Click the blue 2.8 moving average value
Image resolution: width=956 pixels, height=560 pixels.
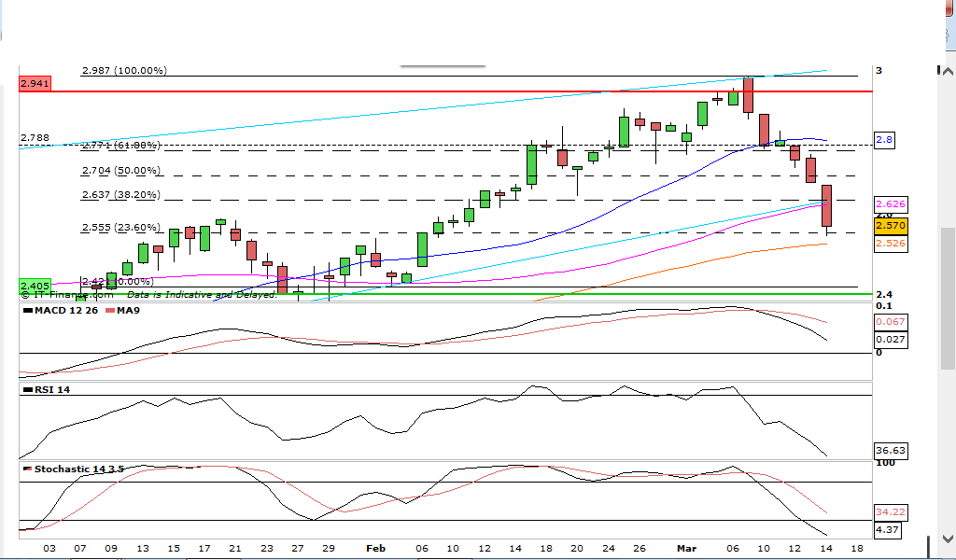point(884,140)
